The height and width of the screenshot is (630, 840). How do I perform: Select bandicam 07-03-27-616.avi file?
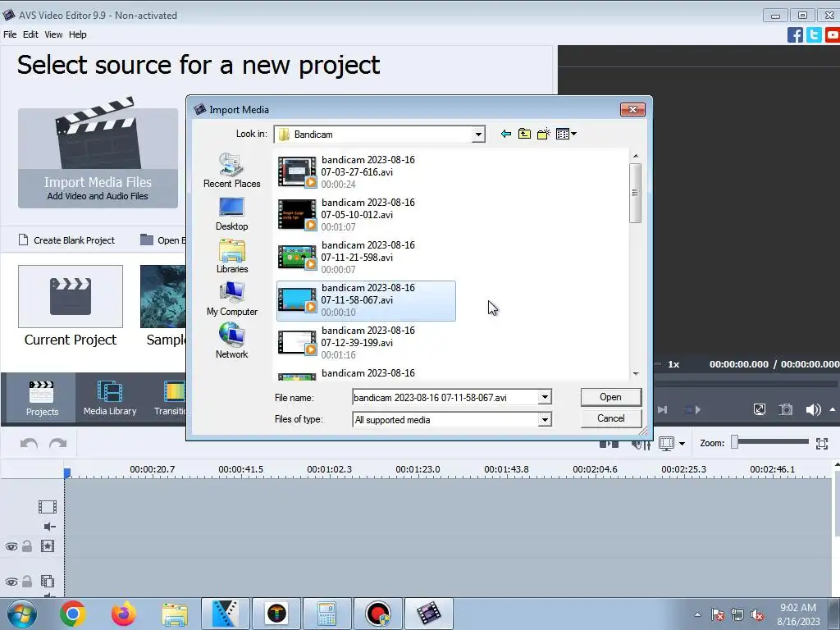367,172
